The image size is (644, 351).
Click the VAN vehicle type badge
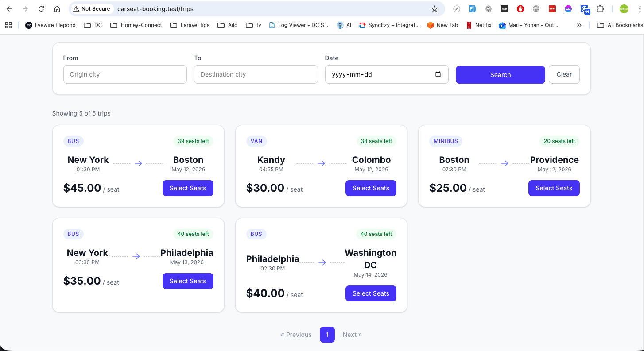[x=256, y=141]
